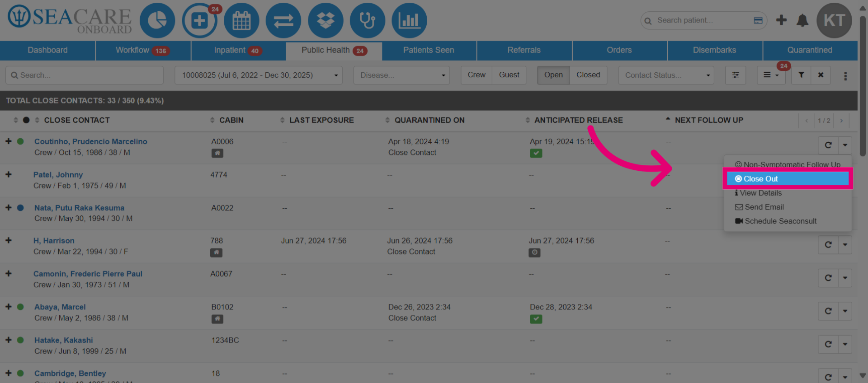Screen dimensions: 868x383
Task: Click the card icon in patient search
Action: click(x=758, y=20)
